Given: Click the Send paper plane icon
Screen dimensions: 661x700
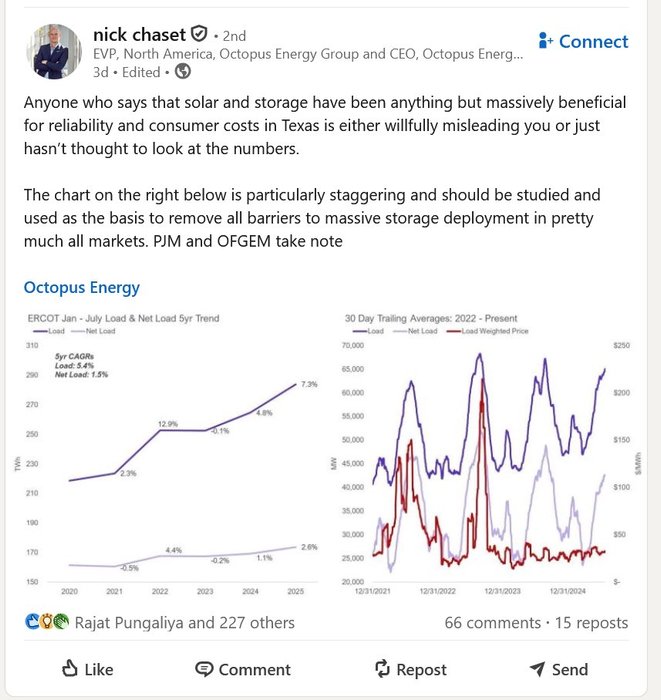Looking at the screenshot, I should click(537, 669).
